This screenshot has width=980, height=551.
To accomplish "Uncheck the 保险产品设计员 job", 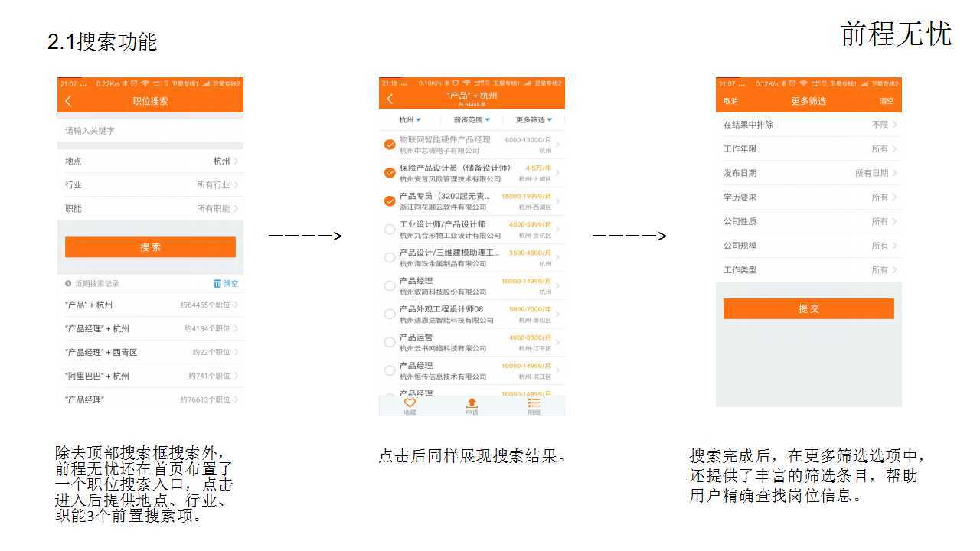I will 390,173.
